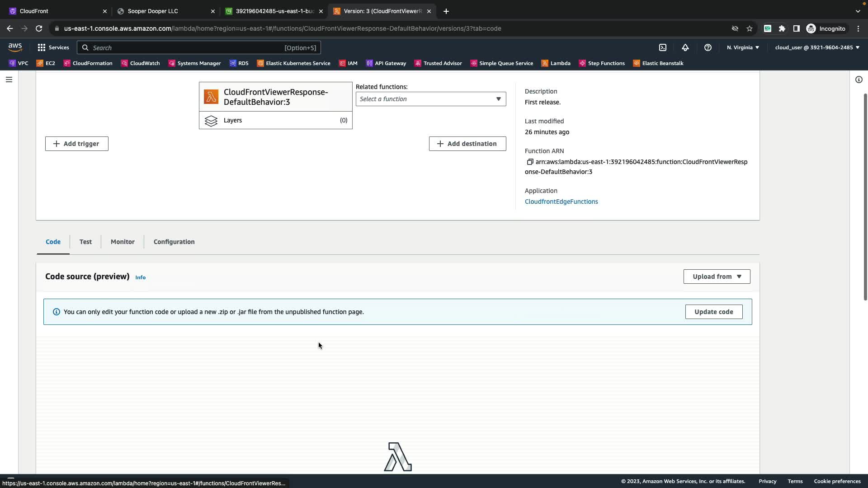The width and height of the screenshot is (868, 488).
Task: Click the help question mark icon
Action: tap(708, 47)
